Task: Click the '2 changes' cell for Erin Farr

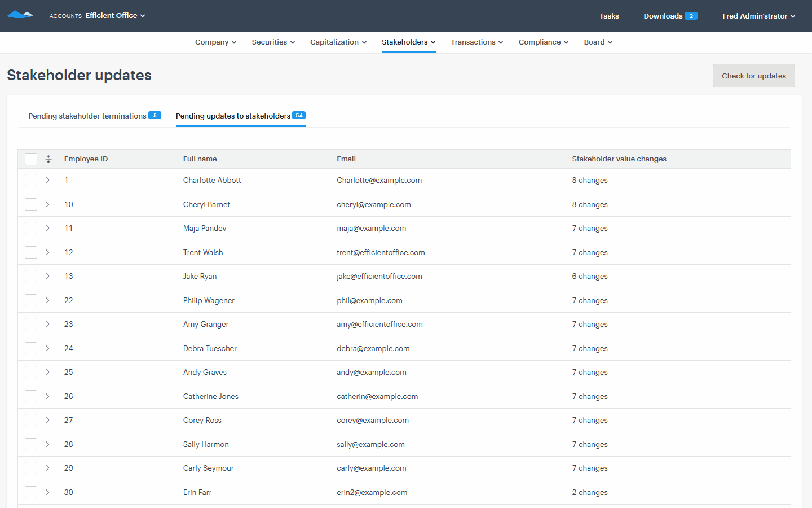Action: 590,492
